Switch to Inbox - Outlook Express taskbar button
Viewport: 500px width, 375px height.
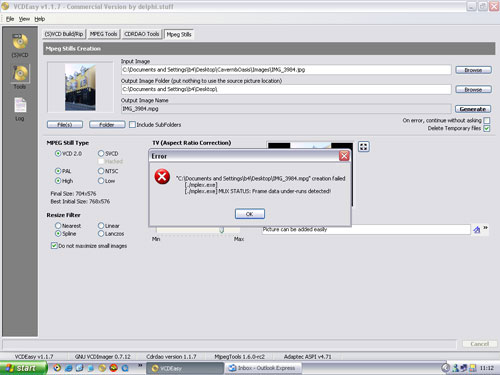(x=263, y=368)
